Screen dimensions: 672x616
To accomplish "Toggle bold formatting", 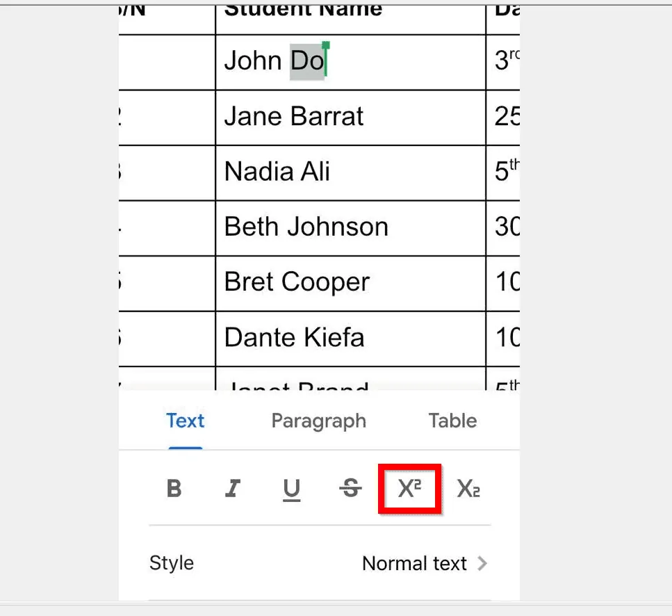I will (174, 488).
